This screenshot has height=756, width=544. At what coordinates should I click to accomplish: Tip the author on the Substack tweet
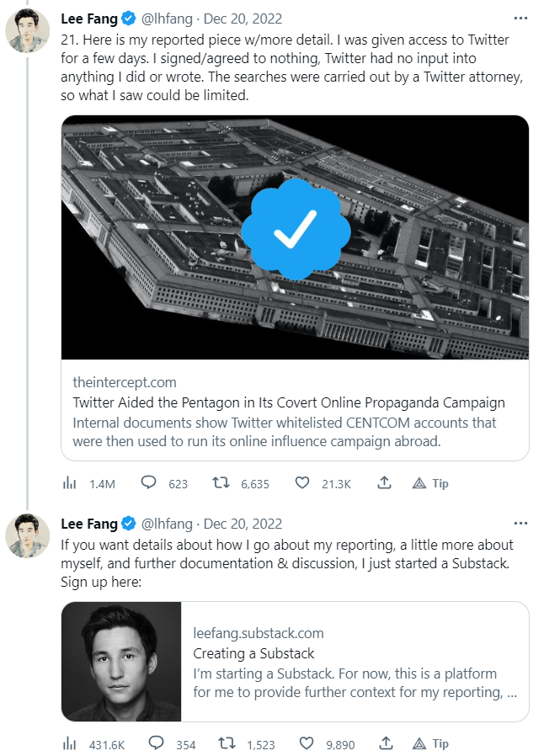click(x=429, y=744)
